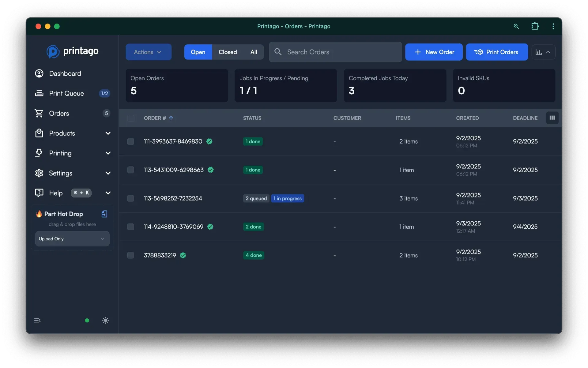Expand the Settings section
The height and width of the screenshot is (368, 588).
60,173
